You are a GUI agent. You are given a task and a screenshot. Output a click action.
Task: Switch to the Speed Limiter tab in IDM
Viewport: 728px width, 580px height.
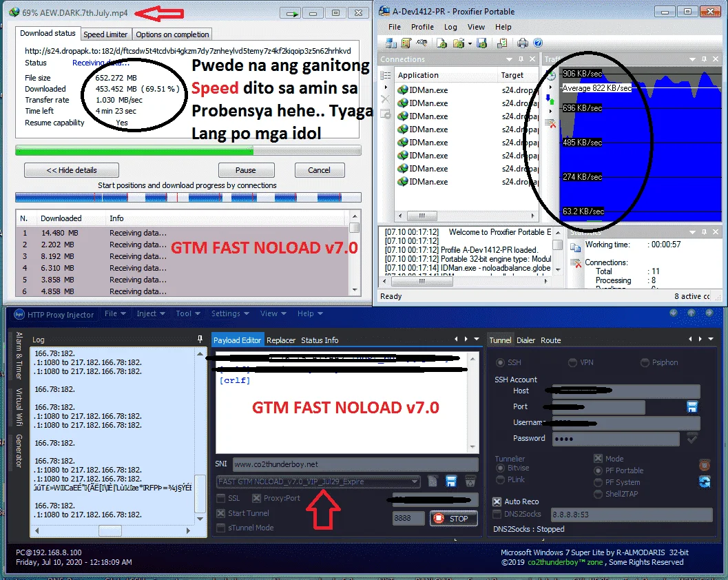coord(105,34)
